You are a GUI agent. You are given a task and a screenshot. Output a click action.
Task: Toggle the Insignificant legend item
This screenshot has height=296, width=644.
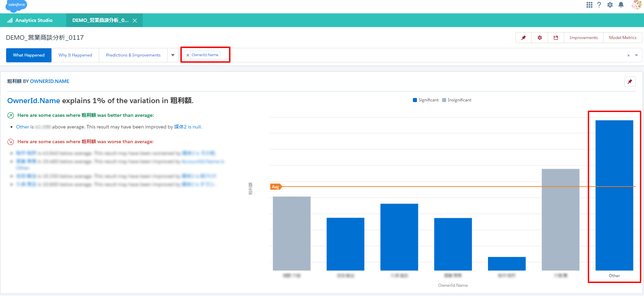coord(456,100)
